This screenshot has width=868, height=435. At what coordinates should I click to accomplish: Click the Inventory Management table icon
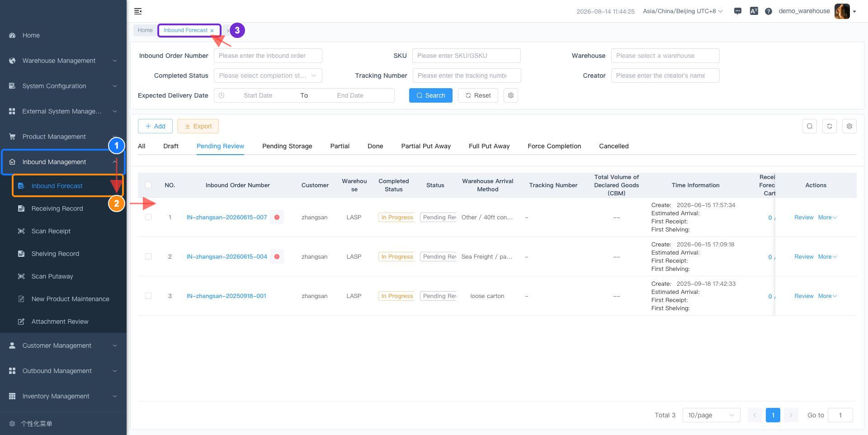tap(12, 396)
